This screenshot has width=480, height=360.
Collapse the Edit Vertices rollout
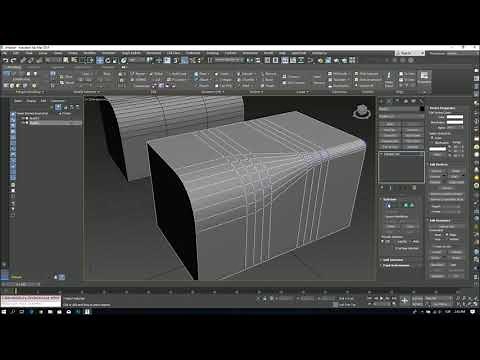[x=439, y=164]
